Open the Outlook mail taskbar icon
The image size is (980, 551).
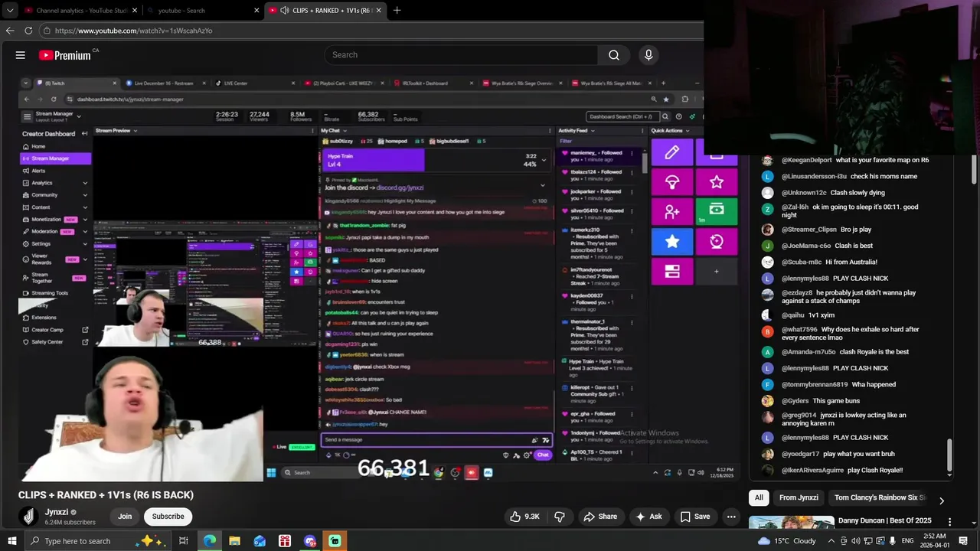tap(260, 541)
